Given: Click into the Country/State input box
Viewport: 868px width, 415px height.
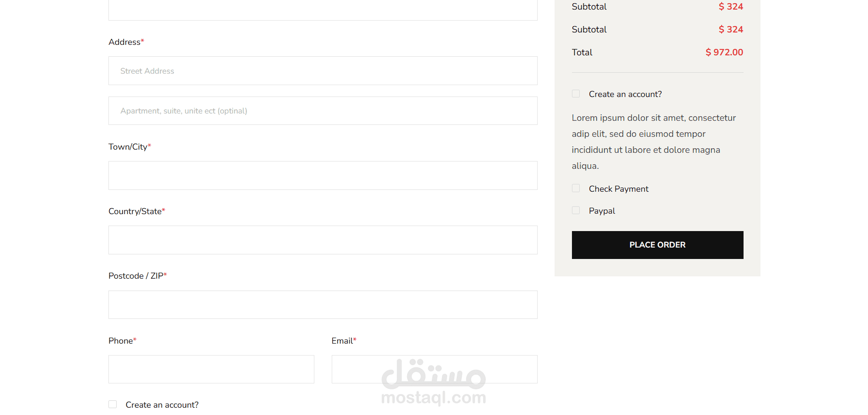Looking at the screenshot, I should [x=323, y=240].
